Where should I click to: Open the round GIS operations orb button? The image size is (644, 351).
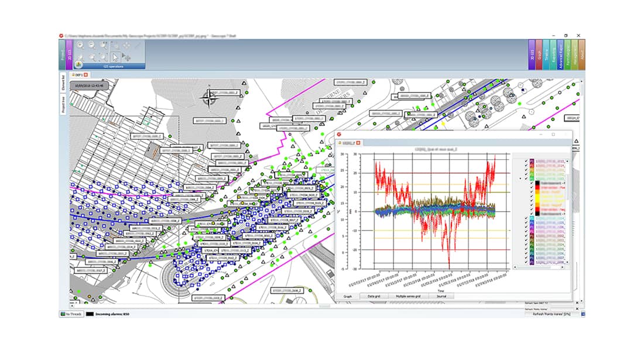(x=78, y=65)
